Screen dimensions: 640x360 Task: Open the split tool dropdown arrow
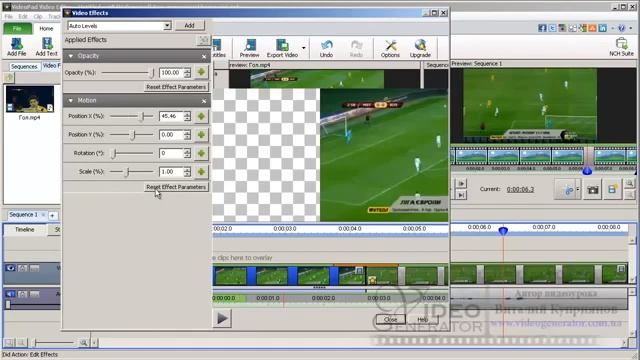click(x=578, y=190)
